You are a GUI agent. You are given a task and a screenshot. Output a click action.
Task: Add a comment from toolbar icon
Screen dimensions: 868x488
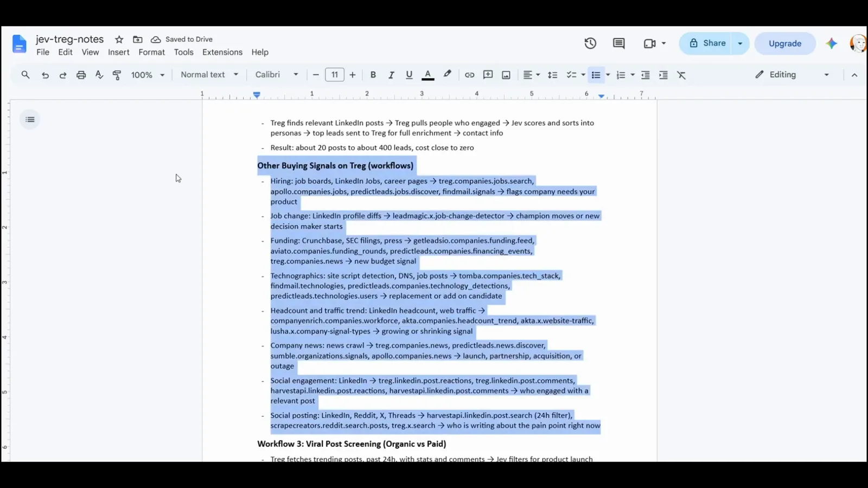(x=488, y=75)
